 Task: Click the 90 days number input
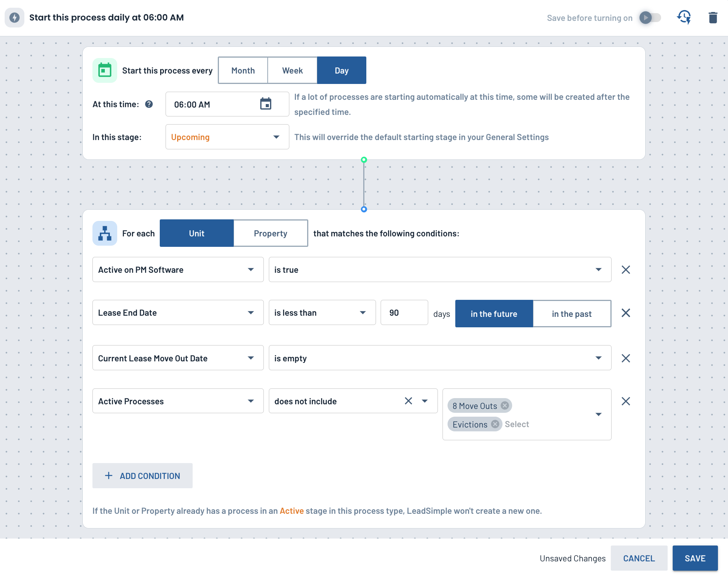coord(404,313)
